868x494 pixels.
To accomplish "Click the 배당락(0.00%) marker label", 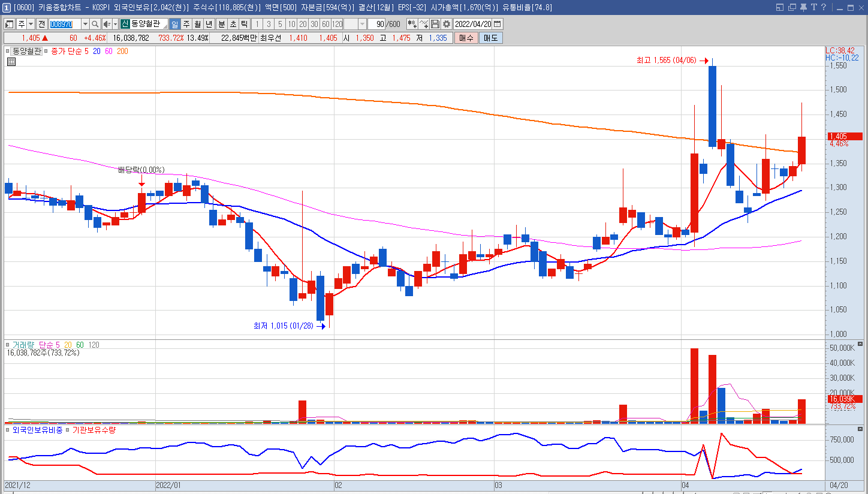I will (x=141, y=170).
